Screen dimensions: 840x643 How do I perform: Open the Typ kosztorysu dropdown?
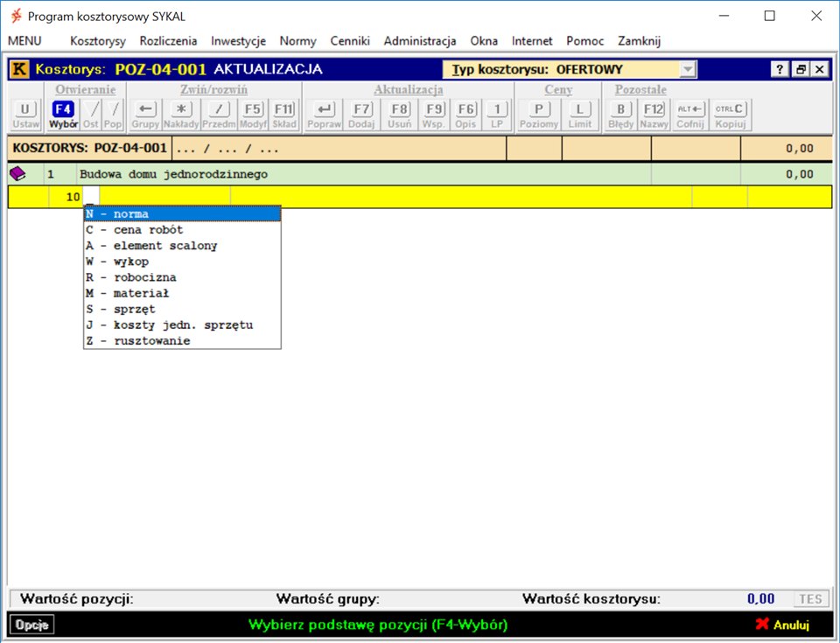click(x=688, y=69)
